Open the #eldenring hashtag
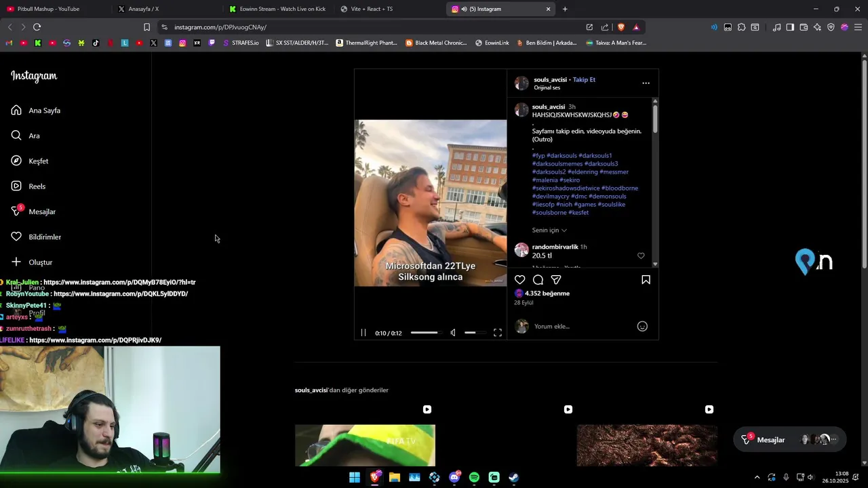The image size is (868, 488). click(x=583, y=172)
